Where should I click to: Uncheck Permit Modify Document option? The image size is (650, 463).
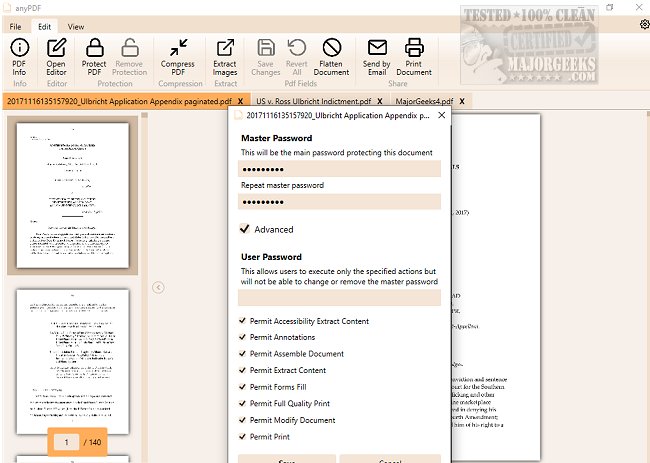coord(243,420)
